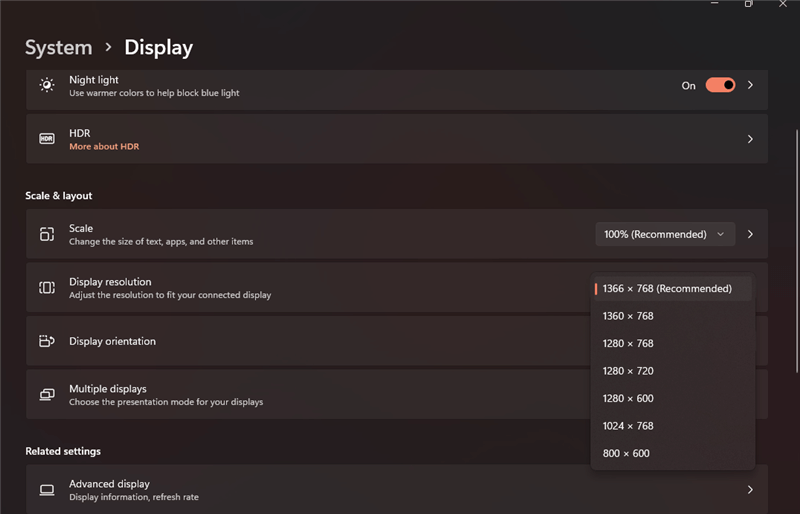Click the Advanced display monitor icon
Image resolution: width=800 pixels, height=514 pixels.
click(x=47, y=490)
